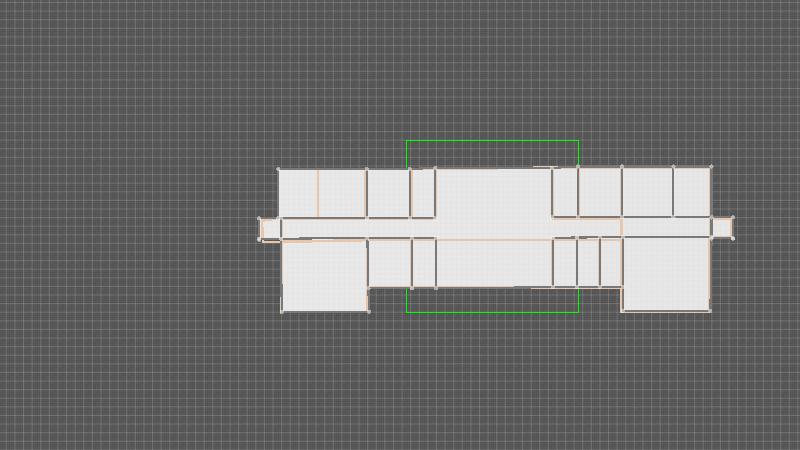Select the third room in top row
This screenshot has height=450, width=800.
(388, 192)
